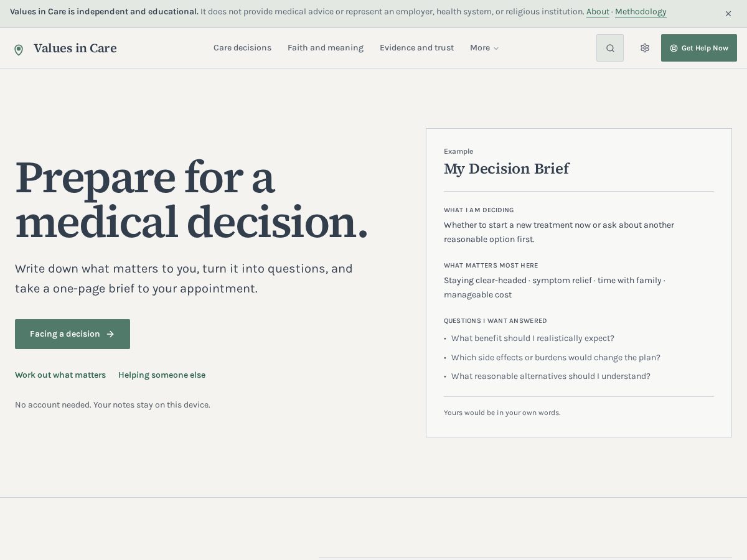Click the Facing a decision button

point(72,334)
